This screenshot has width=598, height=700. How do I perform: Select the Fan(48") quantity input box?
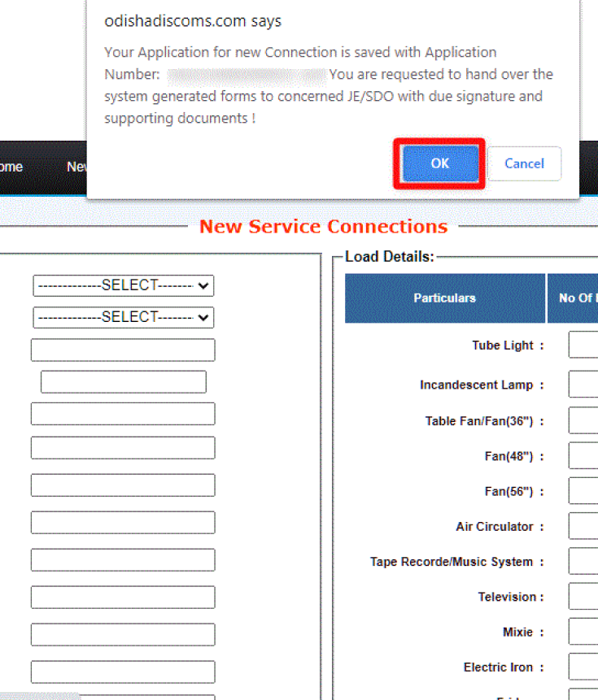(583, 456)
